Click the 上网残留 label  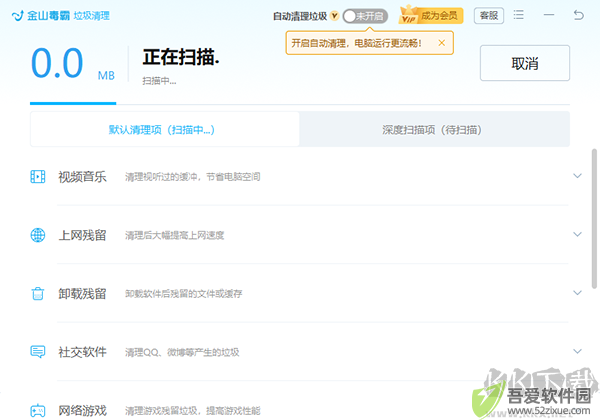(x=82, y=235)
